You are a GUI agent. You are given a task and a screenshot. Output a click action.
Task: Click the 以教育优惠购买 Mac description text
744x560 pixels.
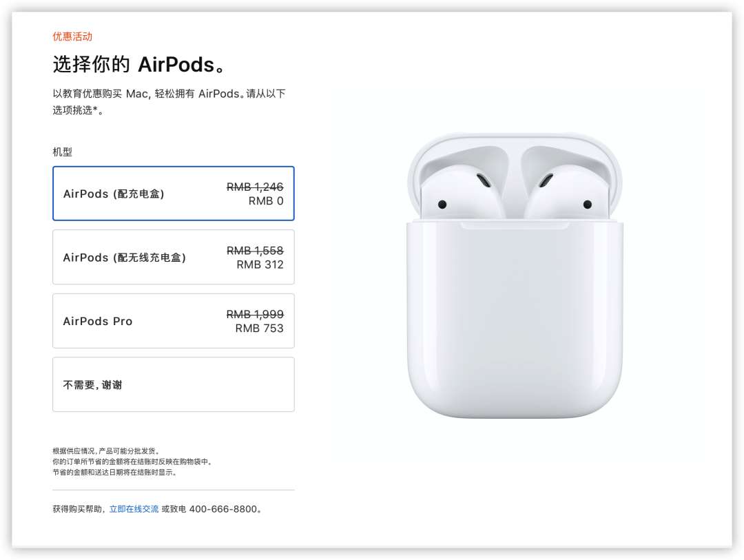click(x=169, y=101)
